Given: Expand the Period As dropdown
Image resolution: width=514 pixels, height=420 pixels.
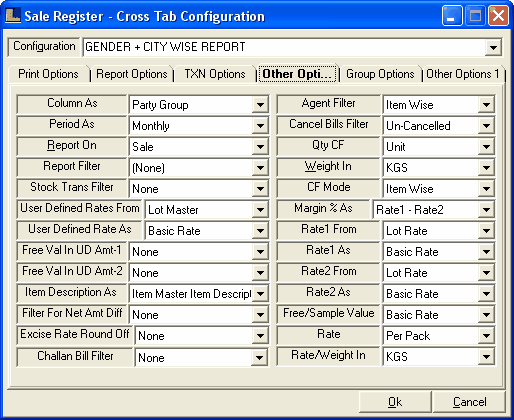Looking at the screenshot, I should tap(260, 126).
